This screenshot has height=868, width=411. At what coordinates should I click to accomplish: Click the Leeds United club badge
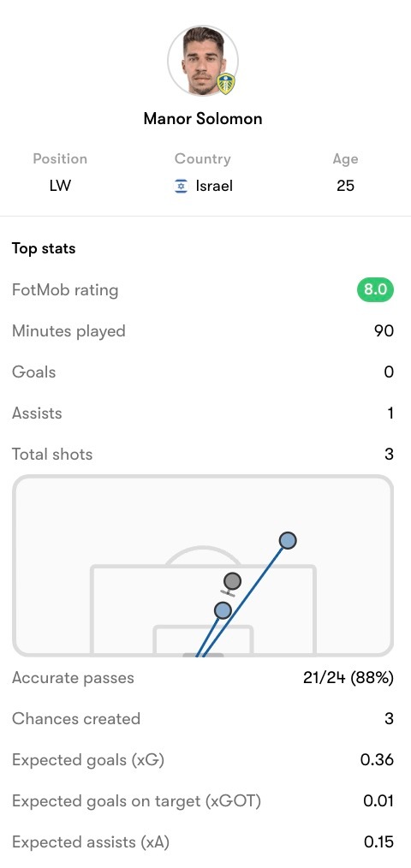(225, 84)
